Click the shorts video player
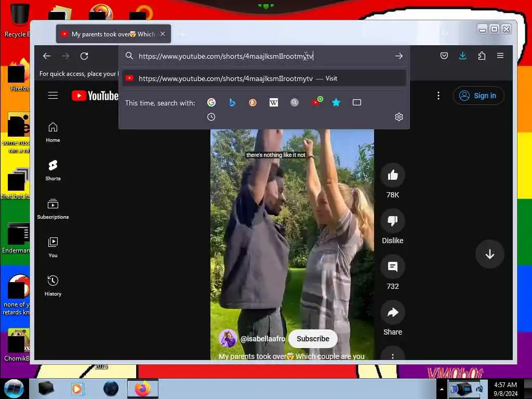The width and height of the screenshot is (532, 399). coord(292,244)
